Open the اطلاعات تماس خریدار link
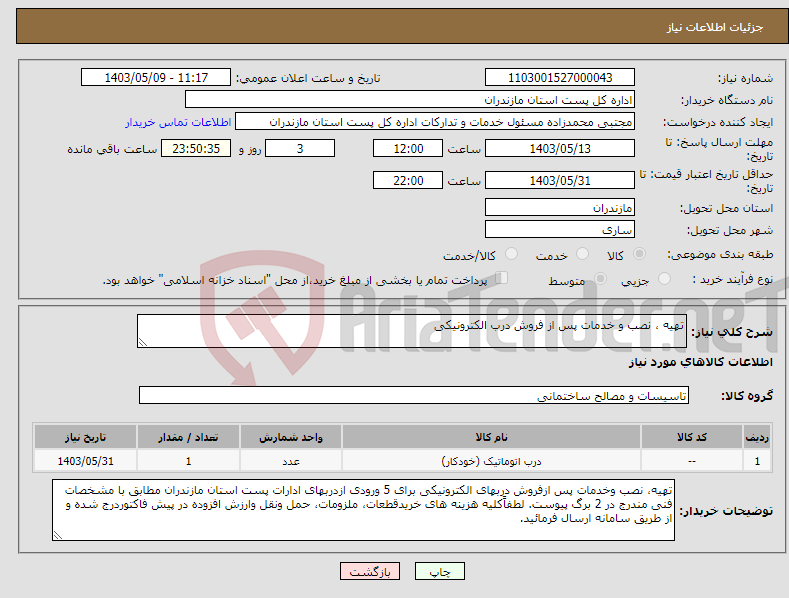This screenshot has height=598, width=789. 178,122
